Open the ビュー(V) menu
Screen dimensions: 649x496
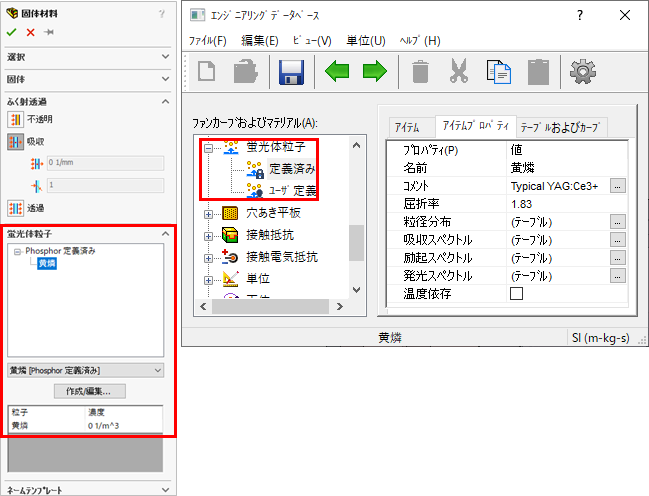coord(312,41)
